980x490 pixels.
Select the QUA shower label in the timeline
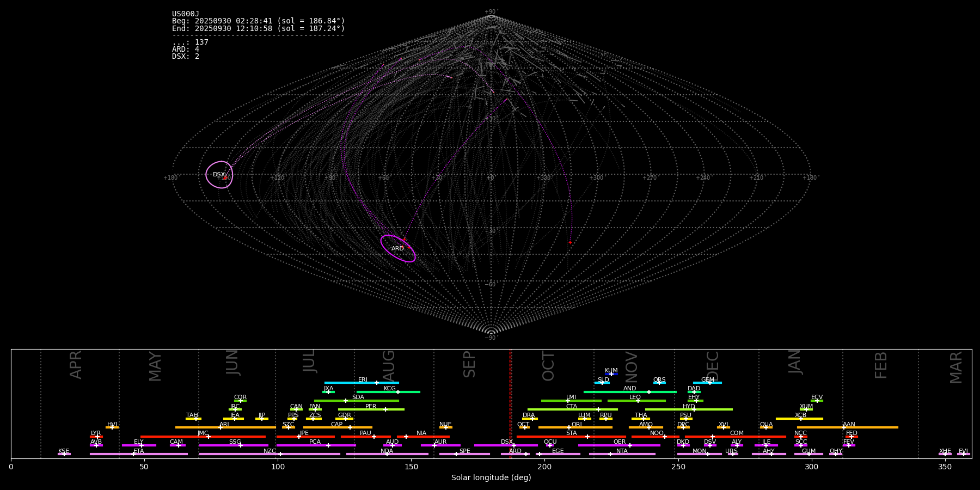pyautogui.click(x=767, y=425)
